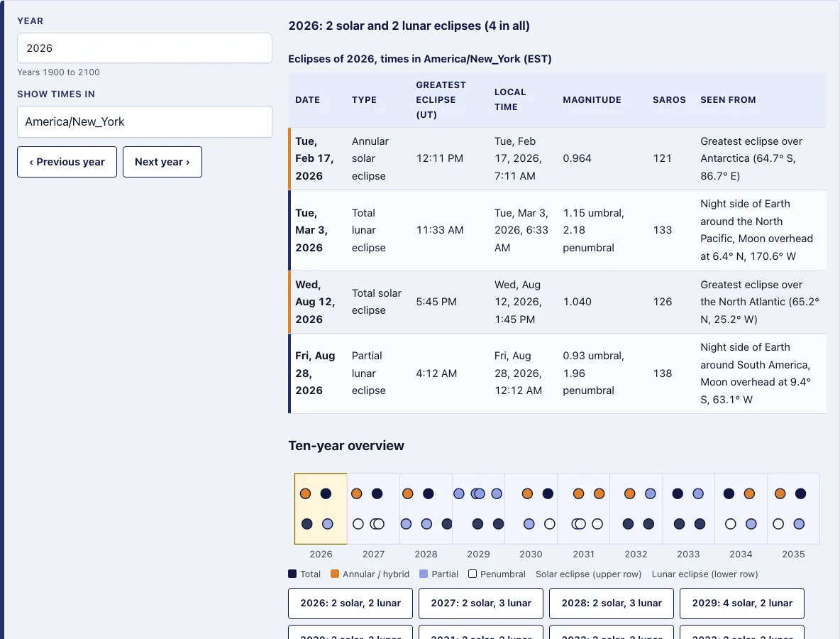Image resolution: width=840 pixels, height=639 pixels.
Task: Select the 2027 total solar eclipse dot
Action: pyautogui.click(x=377, y=493)
